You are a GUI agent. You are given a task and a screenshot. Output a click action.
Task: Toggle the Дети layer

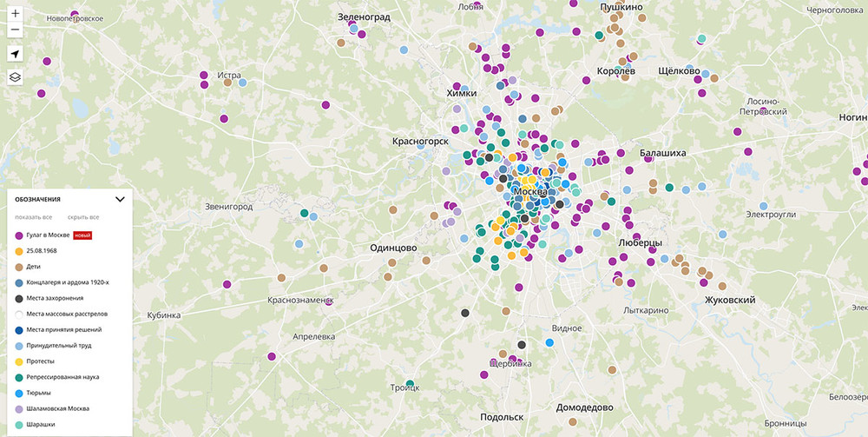point(29,267)
